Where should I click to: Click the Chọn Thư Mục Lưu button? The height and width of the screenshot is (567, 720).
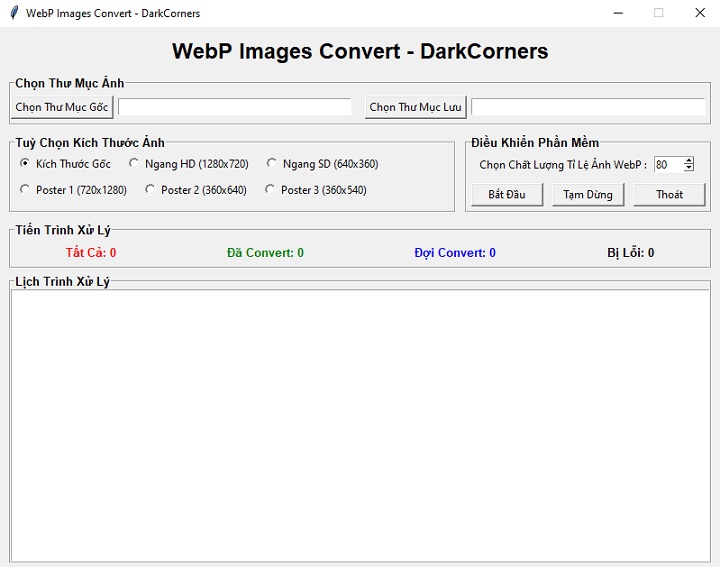click(416, 107)
